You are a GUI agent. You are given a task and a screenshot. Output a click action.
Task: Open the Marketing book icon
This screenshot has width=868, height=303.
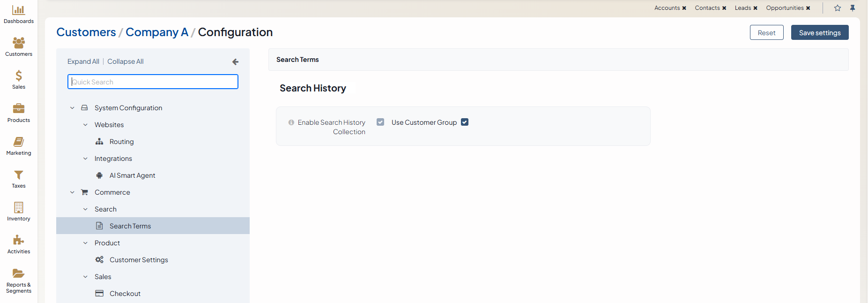(19, 142)
